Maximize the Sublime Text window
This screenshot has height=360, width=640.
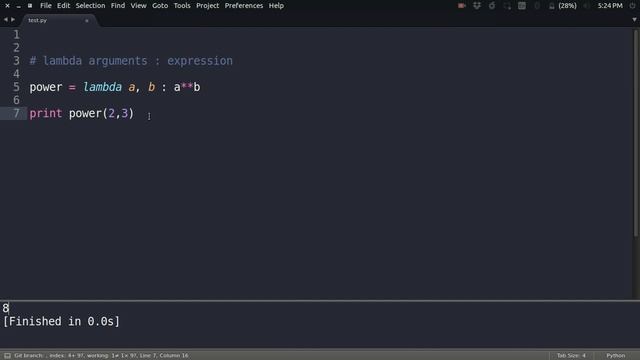tap(30, 6)
